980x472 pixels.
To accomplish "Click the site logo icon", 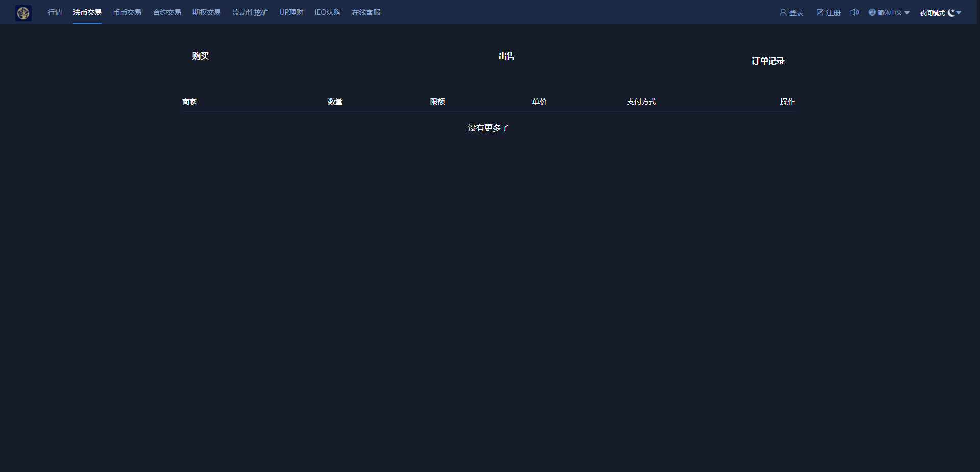I will (23, 13).
